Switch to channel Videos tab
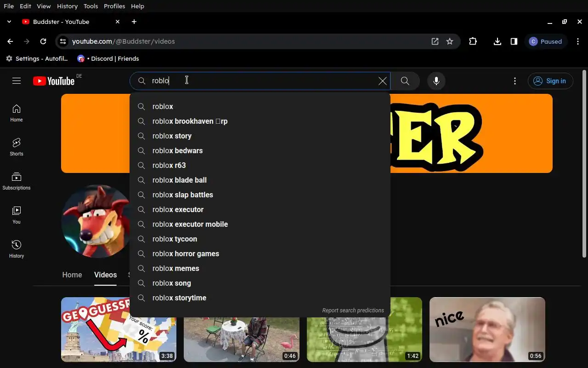This screenshot has width=588, height=368. [x=105, y=275]
